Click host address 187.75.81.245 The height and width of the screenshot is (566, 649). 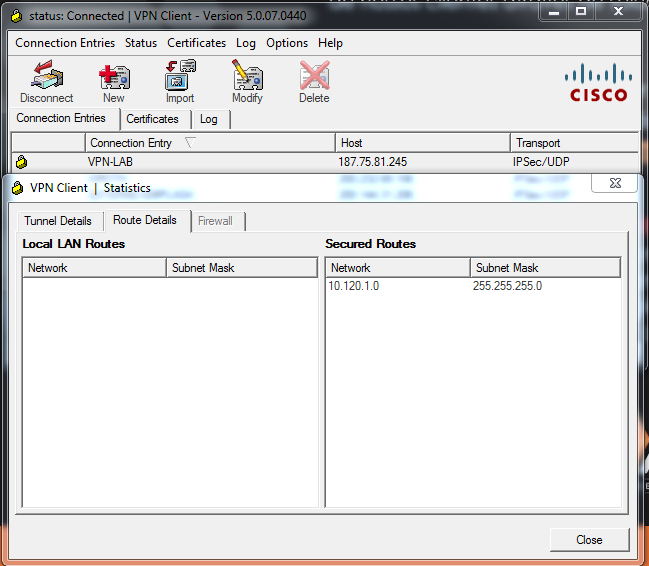[373, 162]
